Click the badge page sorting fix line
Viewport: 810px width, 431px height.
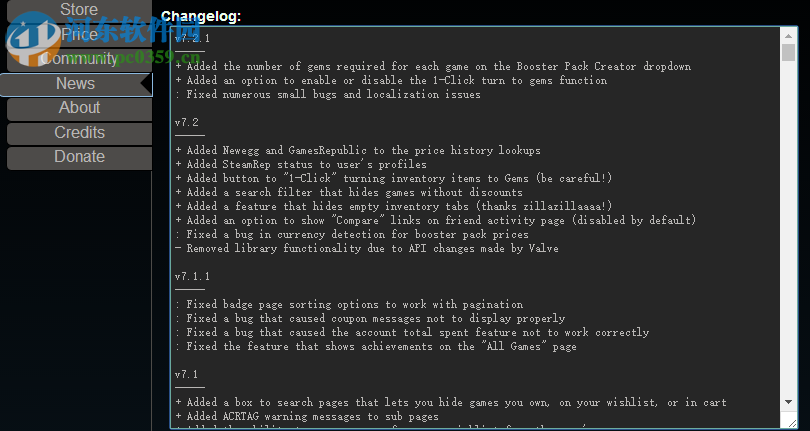point(348,304)
